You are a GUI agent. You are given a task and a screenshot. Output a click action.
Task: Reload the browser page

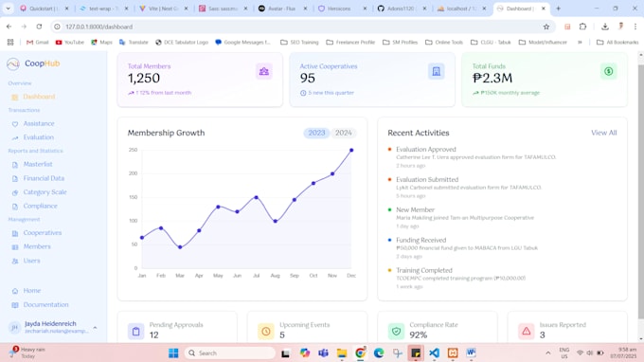coord(39,27)
